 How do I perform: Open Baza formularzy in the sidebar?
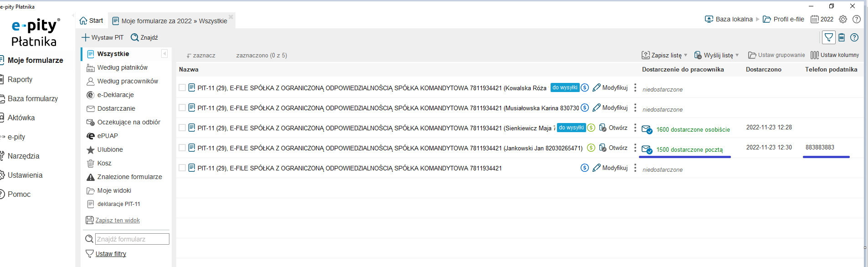(33, 98)
